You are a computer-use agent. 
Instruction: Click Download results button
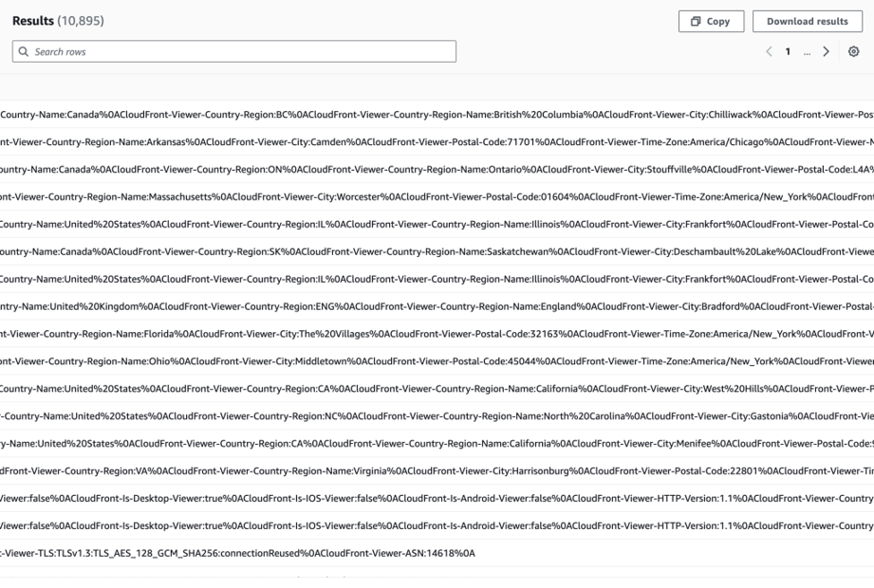pyautogui.click(x=808, y=21)
